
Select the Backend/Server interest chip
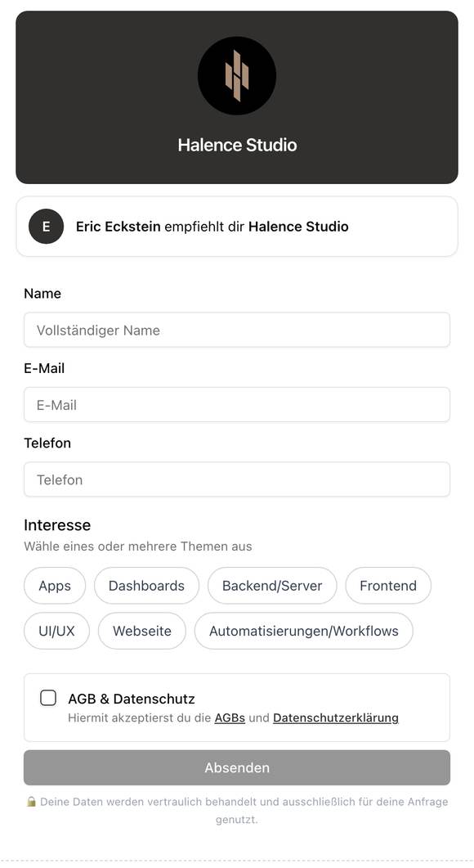pos(272,586)
